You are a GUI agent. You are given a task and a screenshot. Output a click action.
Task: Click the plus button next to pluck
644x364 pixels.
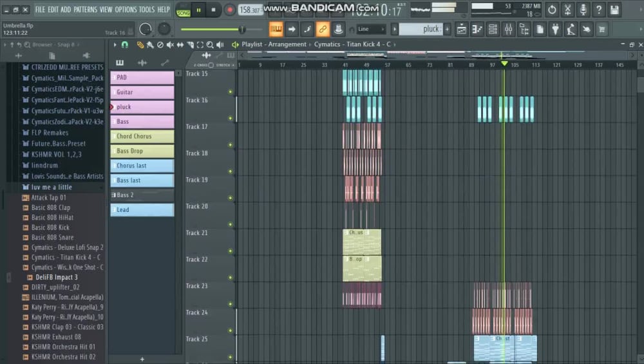click(448, 29)
